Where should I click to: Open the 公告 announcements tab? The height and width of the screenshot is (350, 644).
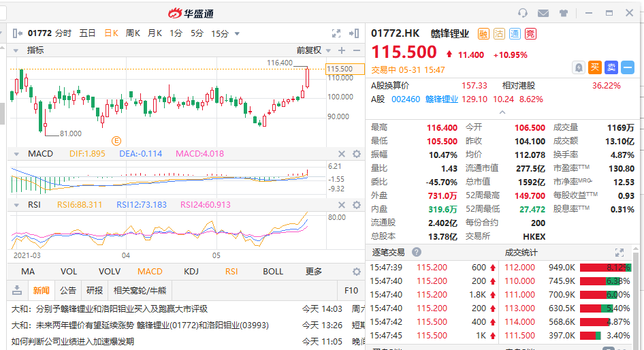[x=68, y=291]
